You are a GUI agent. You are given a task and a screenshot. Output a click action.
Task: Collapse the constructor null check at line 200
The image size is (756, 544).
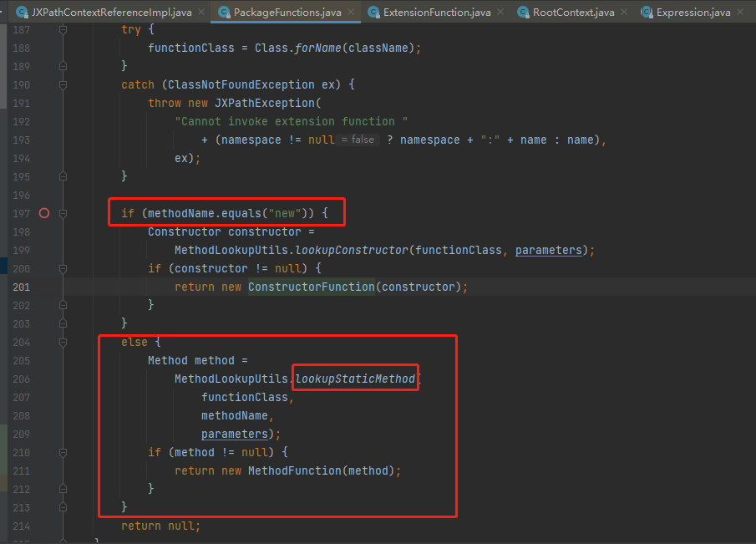[63, 268]
